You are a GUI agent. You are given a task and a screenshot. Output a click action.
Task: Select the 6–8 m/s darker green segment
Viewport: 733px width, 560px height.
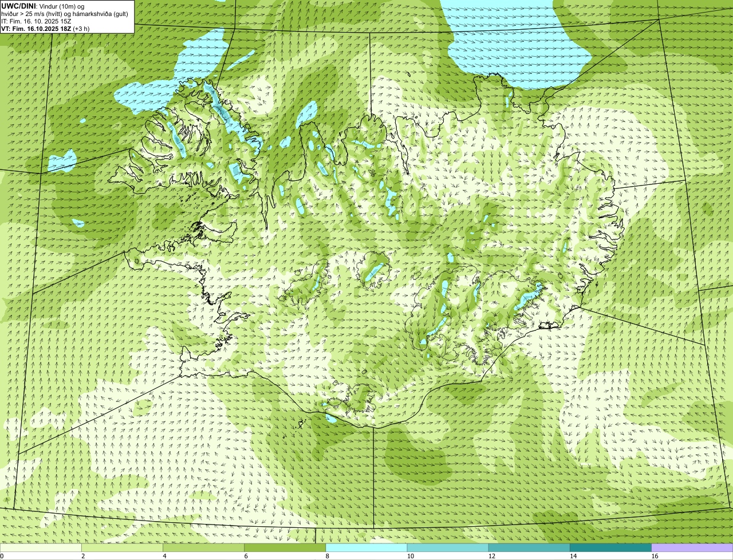click(285, 548)
